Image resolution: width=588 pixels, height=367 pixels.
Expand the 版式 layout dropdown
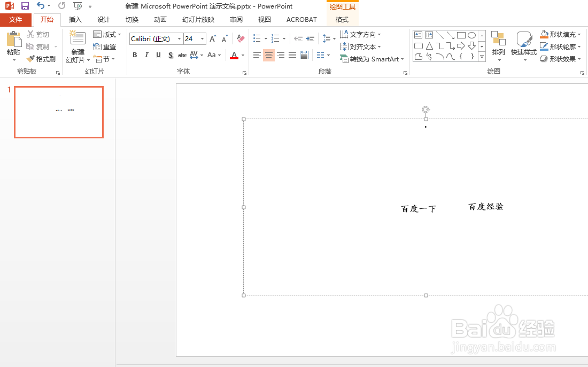(107, 35)
